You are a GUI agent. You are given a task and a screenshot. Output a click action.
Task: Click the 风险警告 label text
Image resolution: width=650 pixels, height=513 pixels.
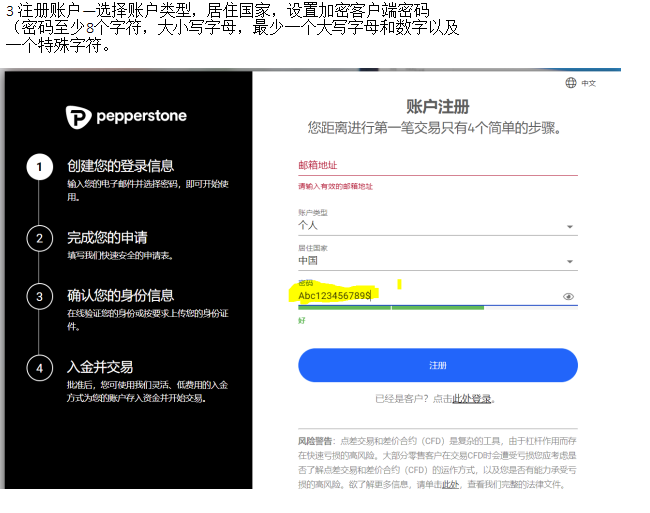pyautogui.click(x=316, y=441)
